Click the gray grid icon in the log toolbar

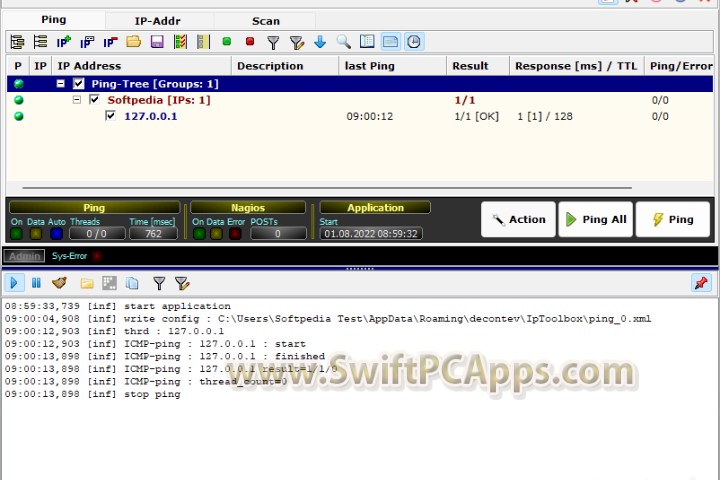(109, 283)
